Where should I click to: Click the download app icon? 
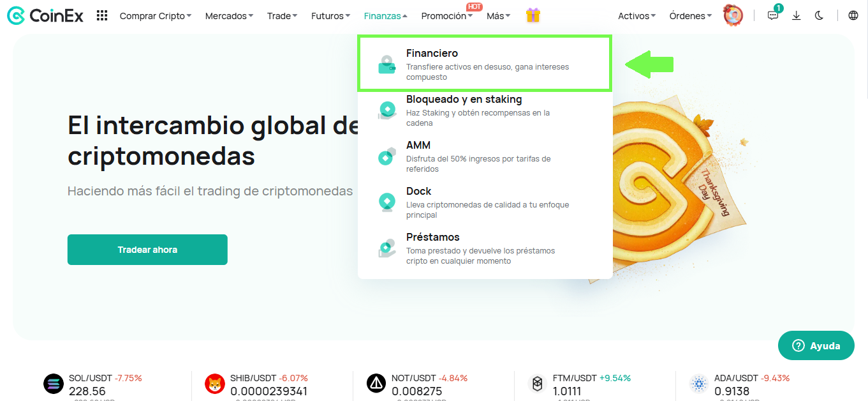coord(796,16)
